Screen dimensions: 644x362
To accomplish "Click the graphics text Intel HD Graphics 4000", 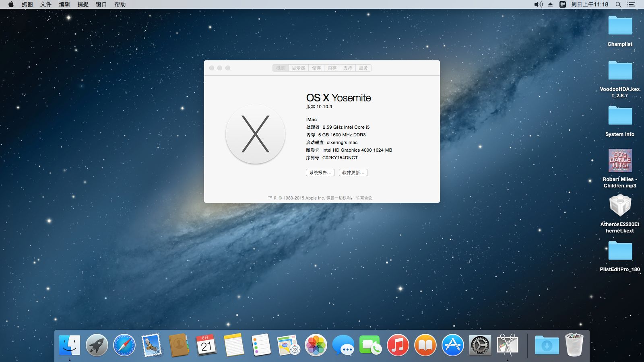I will tap(347, 150).
